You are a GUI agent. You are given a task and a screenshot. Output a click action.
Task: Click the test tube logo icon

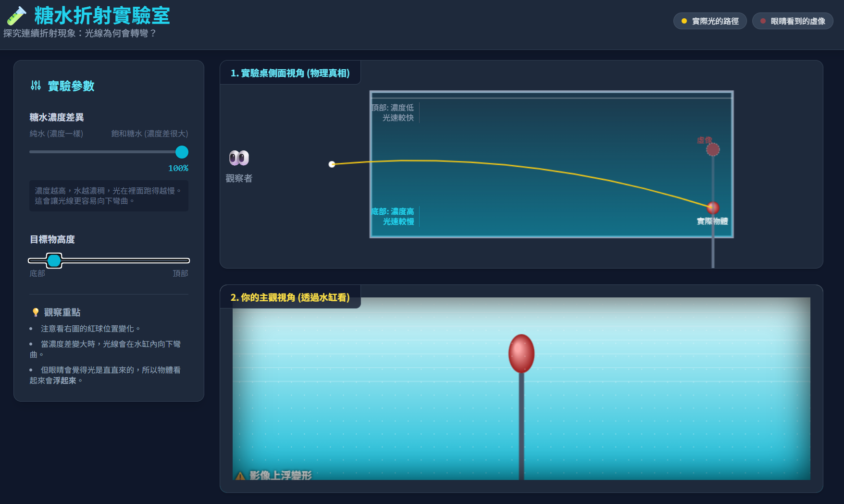16,16
